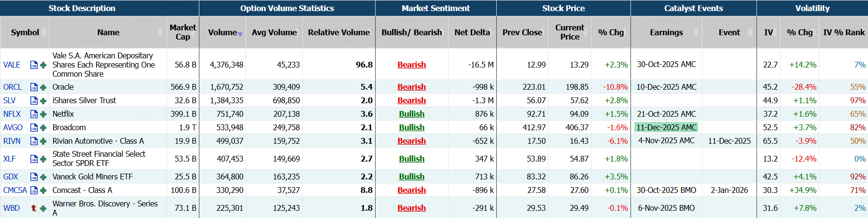Open the AVGO ticker symbol link

click(x=13, y=128)
